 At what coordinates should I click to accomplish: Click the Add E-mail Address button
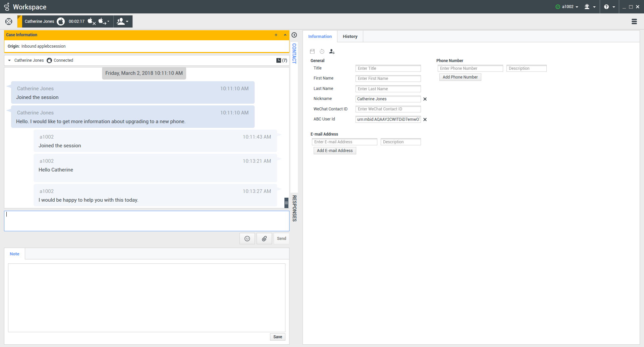tap(334, 151)
